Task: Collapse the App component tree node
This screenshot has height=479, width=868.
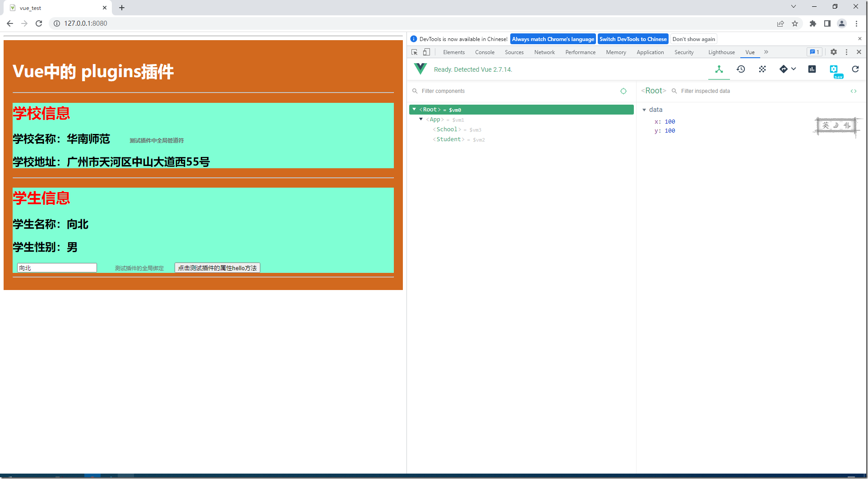Action: (x=421, y=120)
